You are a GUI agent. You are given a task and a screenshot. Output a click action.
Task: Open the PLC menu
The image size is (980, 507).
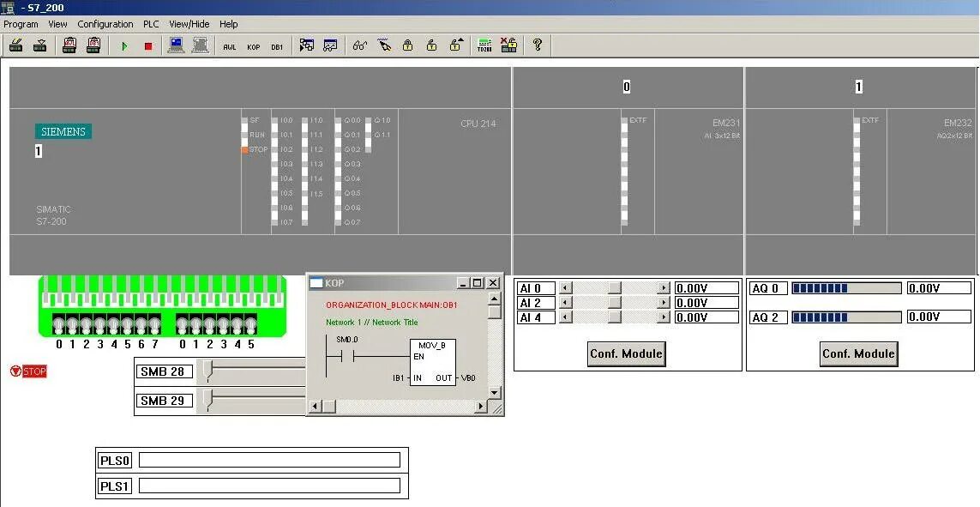coord(151,24)
